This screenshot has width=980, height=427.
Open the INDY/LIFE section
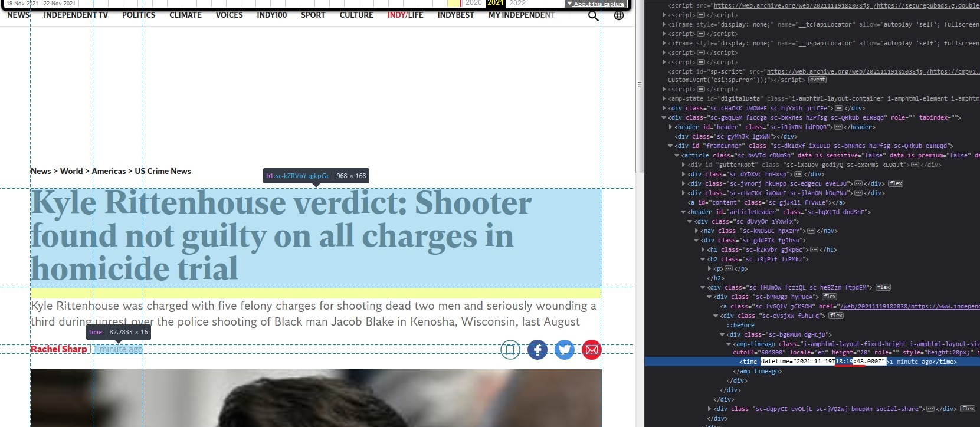(x=405, y=15)
